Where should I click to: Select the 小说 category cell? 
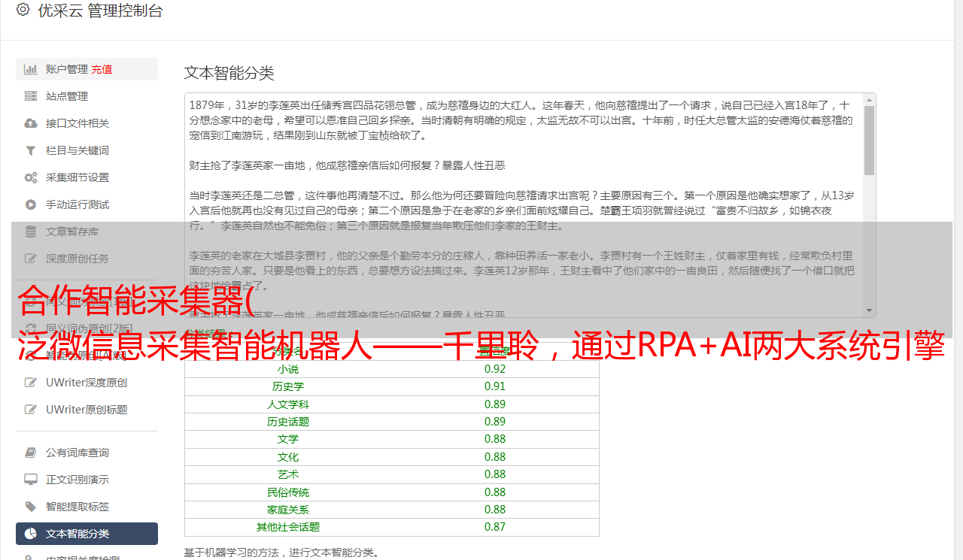288,369
